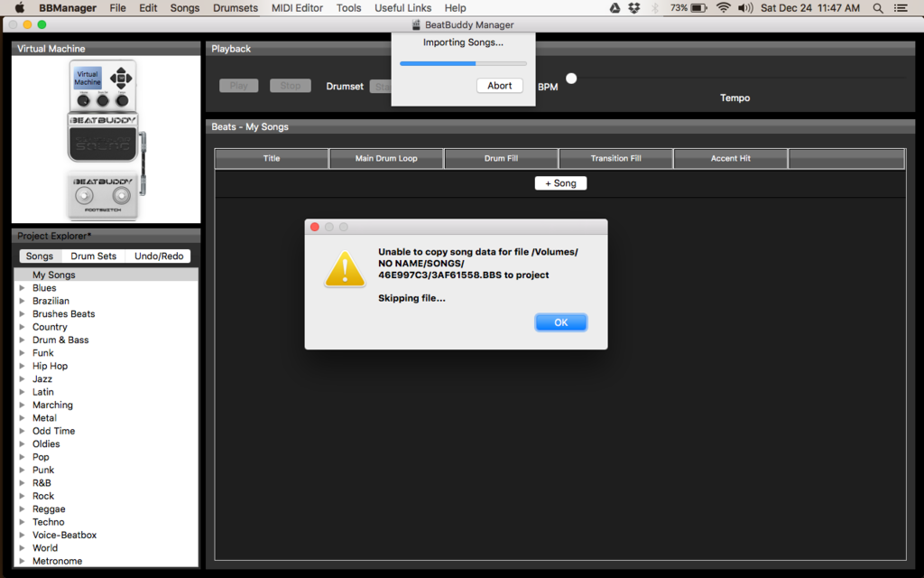Click the volume speaker icon
The height and width of the screenshot is (578, 924).
(x=745, y=7)
